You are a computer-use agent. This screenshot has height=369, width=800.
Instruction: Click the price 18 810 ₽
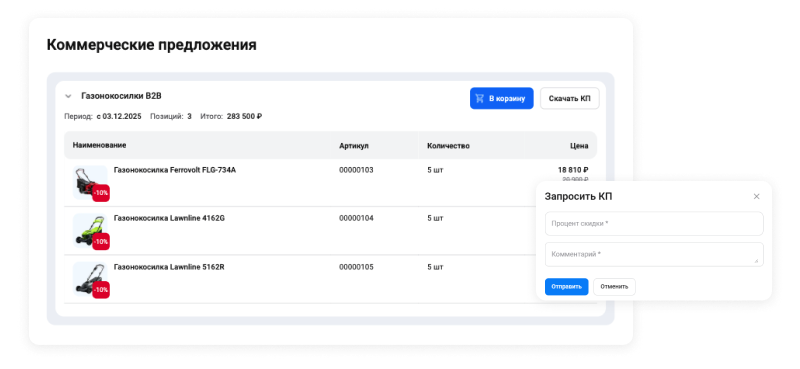tap(573, 170)
